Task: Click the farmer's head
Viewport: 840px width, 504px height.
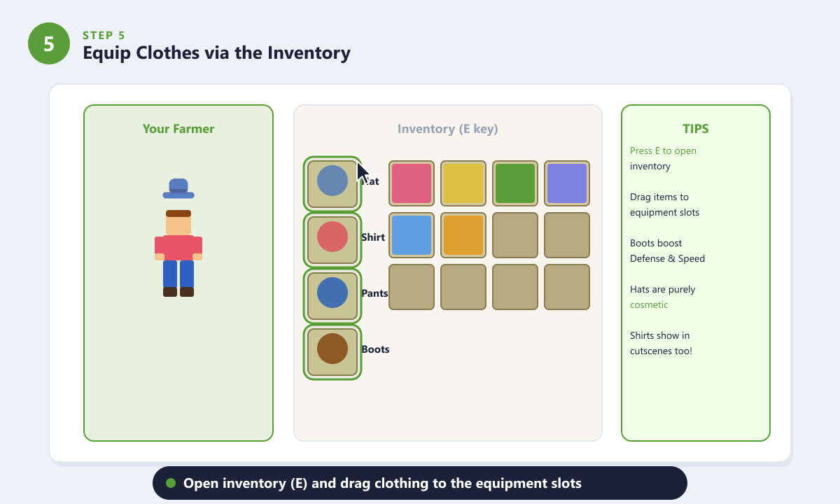Action: coord(178,223)
